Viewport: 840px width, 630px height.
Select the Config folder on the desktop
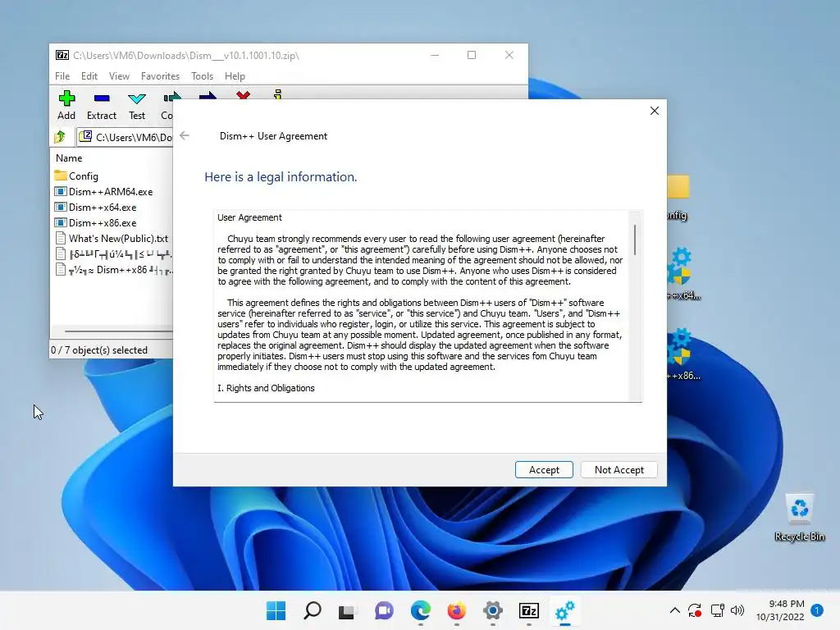tap(678, 198)
